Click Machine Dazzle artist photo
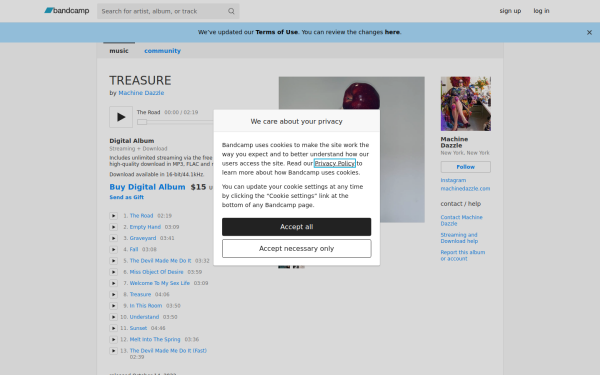600x375 pixels. tap(466, 104)
